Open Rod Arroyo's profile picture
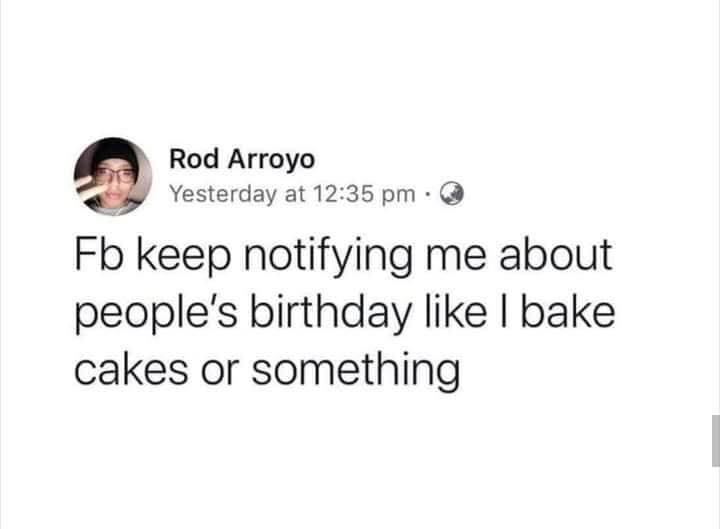Screen dimensions: 720x529 [113, 176]
